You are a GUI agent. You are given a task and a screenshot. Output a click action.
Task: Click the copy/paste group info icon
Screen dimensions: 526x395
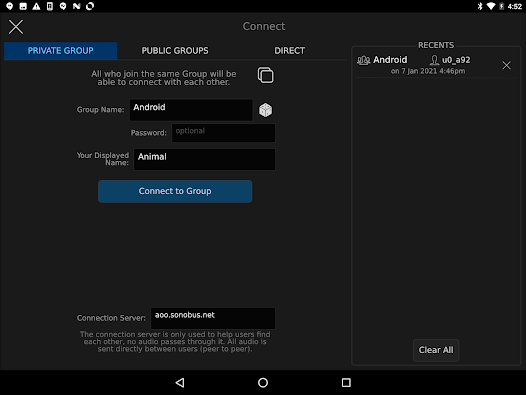(265, 75)
